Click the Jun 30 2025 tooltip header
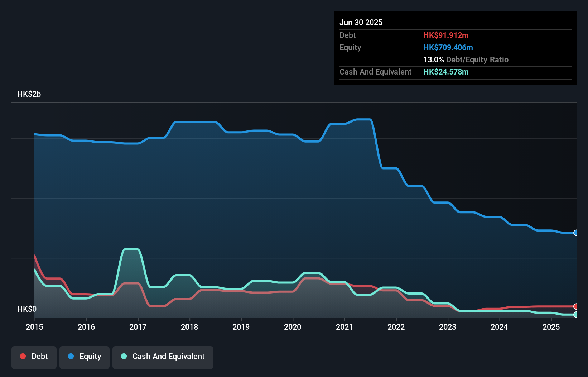Screen dimensions: 588x377 point(361,22)
